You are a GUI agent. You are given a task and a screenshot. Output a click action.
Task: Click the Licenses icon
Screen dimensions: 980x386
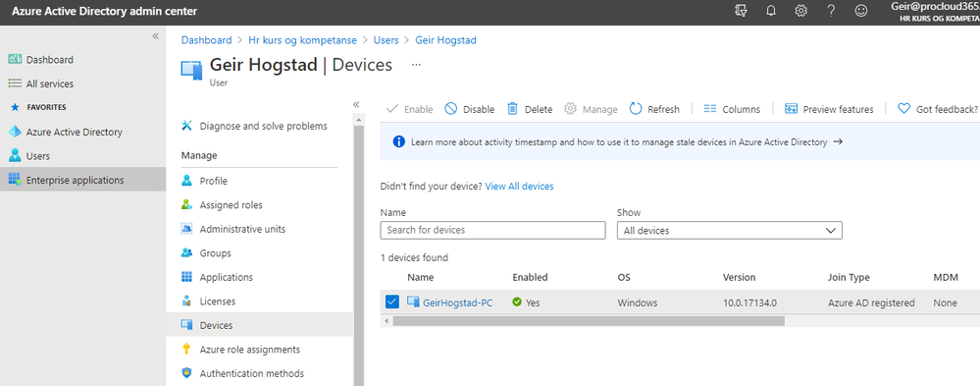point(186,301)
